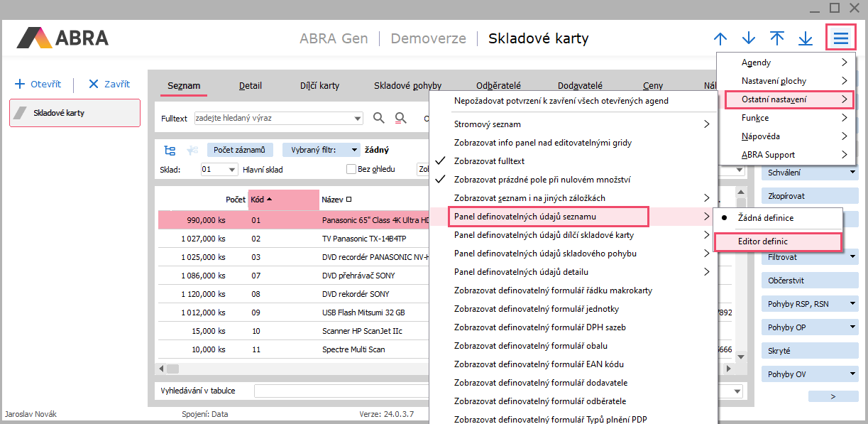The height and width of the screenshot is (424, 868).
Task: Open the Schválení dropdown button
Action: pos(811,173)
